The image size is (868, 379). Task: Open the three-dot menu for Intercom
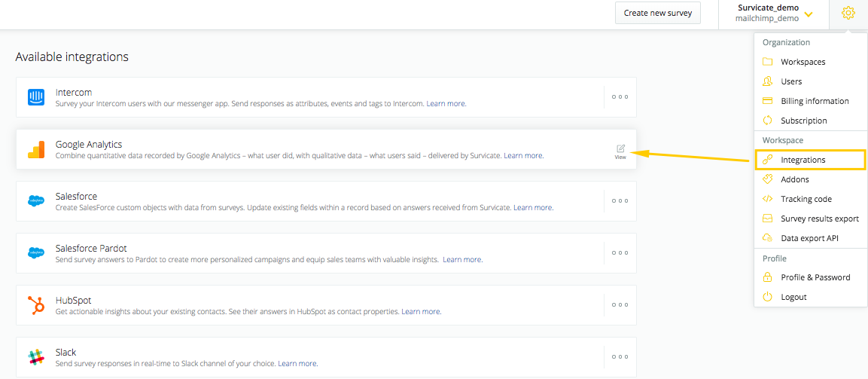[x=620, y=96]
